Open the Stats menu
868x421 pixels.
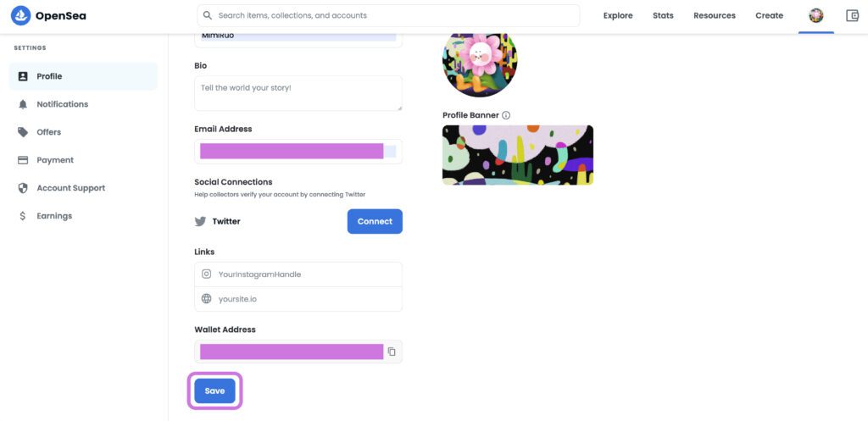click(663, 15)
